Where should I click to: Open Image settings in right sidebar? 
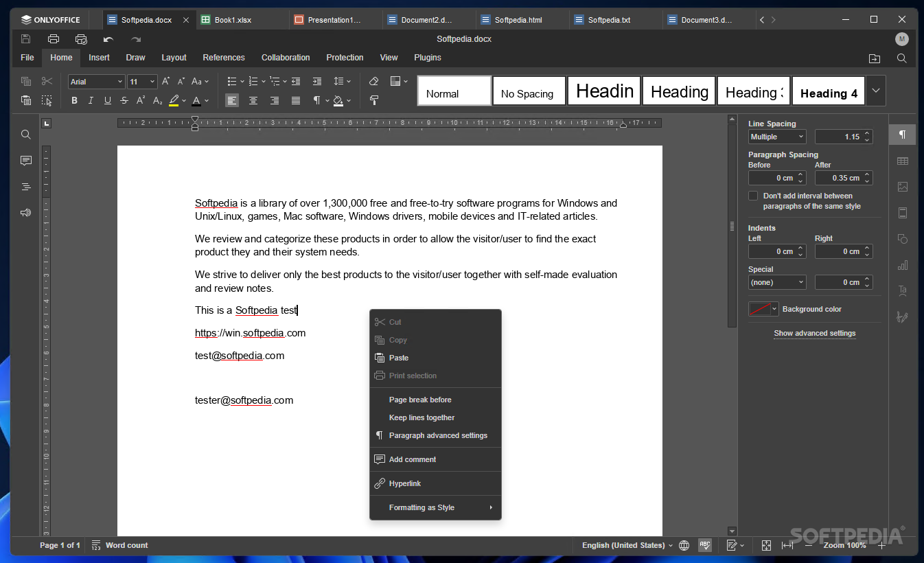pos(903,187)
